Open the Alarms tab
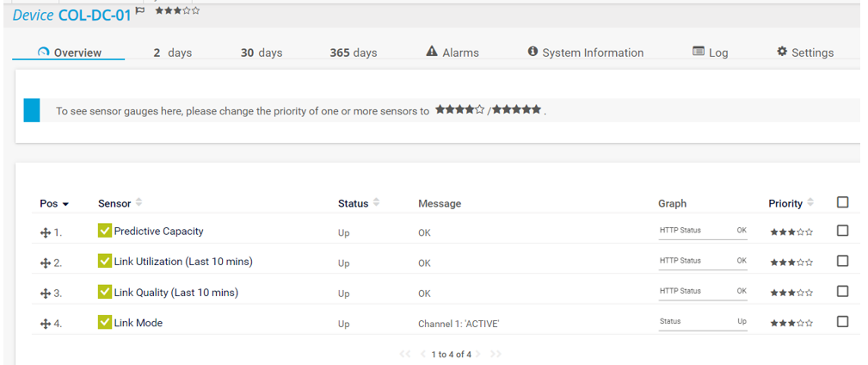 [x=452, y=53]
